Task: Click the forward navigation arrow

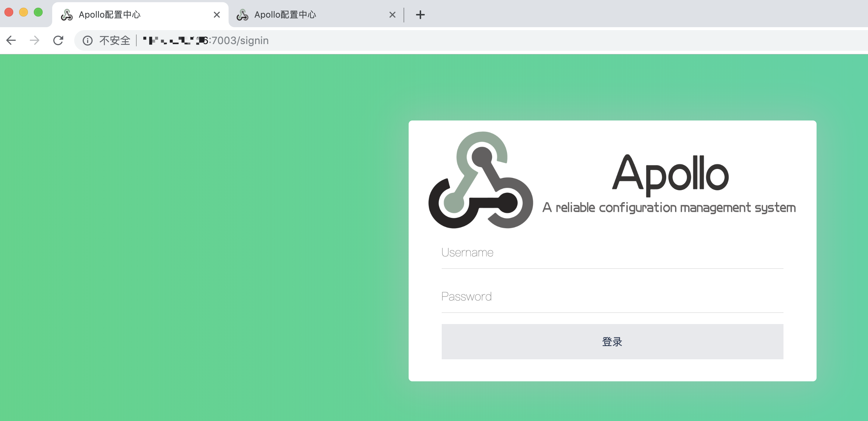Action: point(35,40)
